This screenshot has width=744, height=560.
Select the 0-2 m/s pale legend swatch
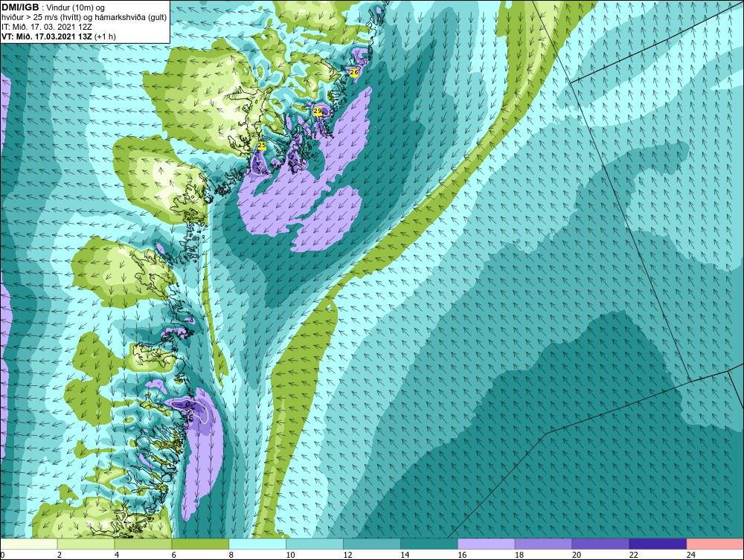(x=28, y=544)
